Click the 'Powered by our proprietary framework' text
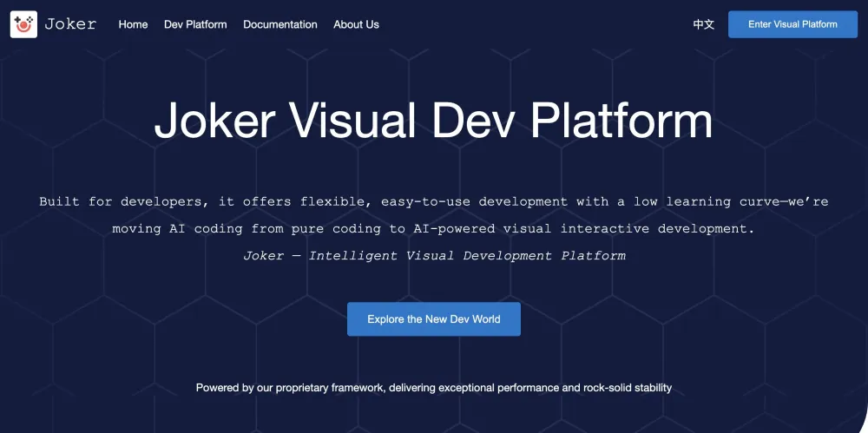This screenshot has height=433, width=868. pyautogui.click(x=434, y=388)
